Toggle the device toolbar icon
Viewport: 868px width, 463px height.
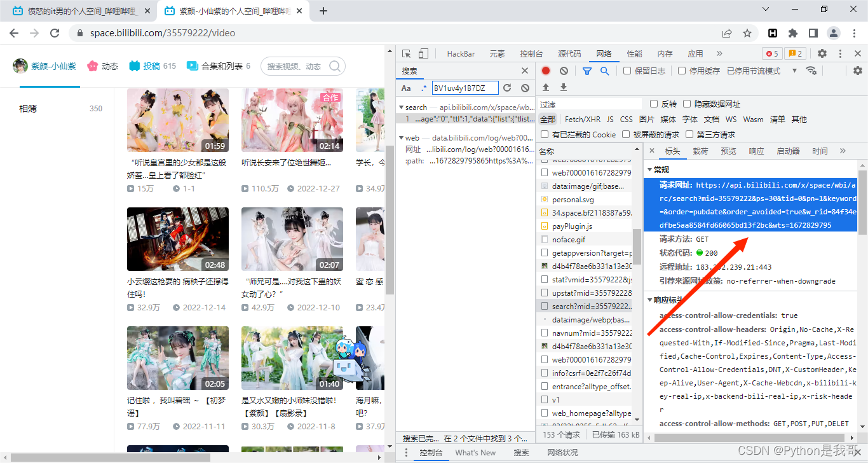point(423,53)
